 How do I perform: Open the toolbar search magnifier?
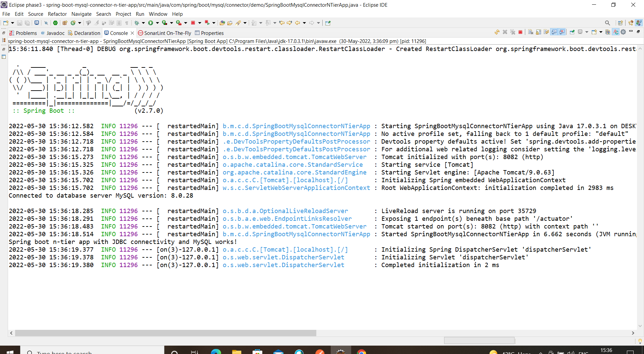607,23
